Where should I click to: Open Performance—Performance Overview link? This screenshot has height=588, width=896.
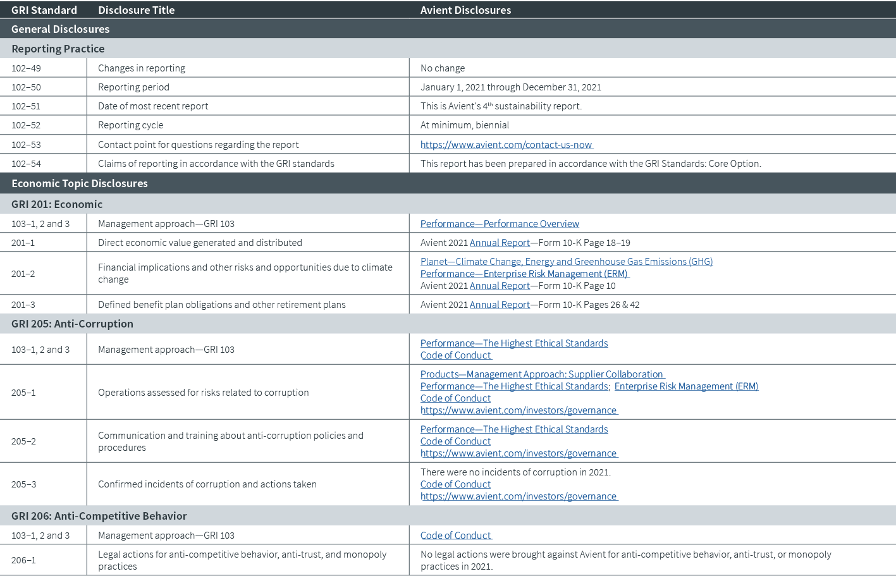point(500,223)
